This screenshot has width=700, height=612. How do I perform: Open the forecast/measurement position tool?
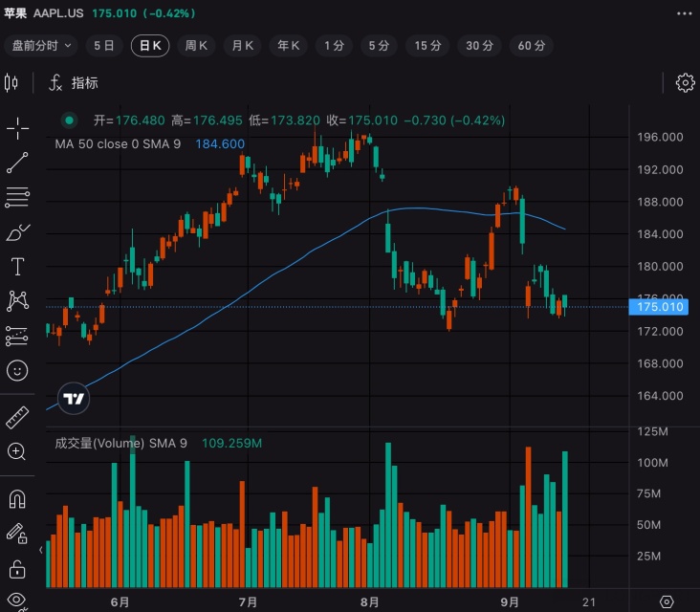(17, 336)
